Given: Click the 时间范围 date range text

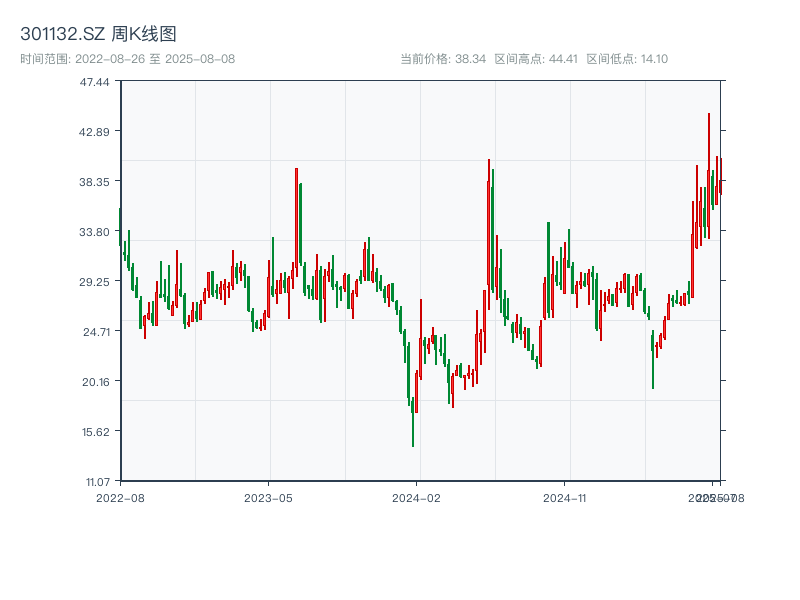Looking at the screenshot, I should pos(128,59).
